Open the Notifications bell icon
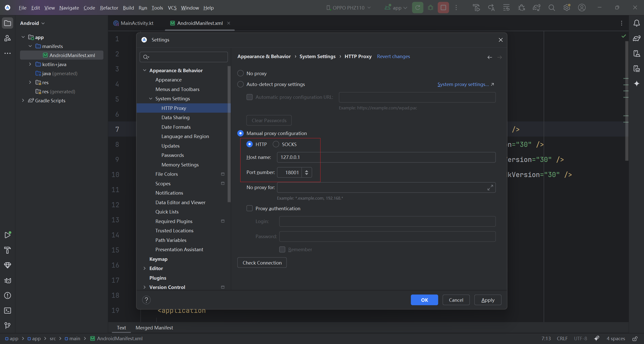Viewport: 644px width, 344px height. (x=636, y=23)
